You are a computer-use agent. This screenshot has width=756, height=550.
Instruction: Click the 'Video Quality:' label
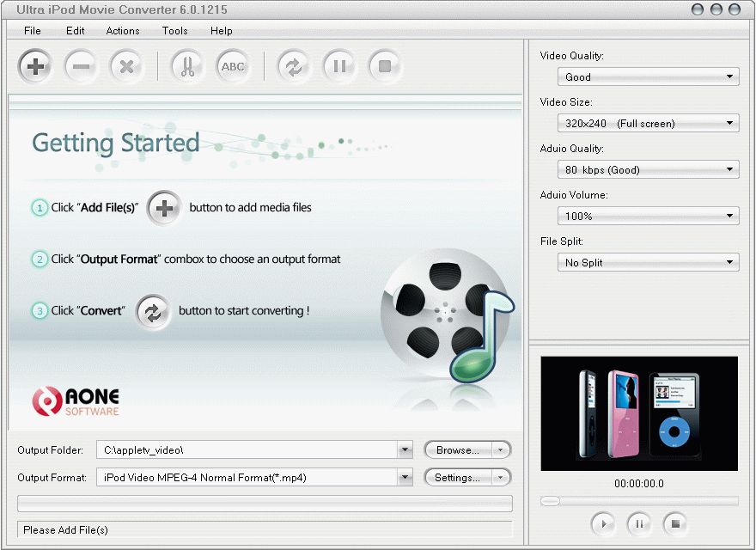[572, 56]
